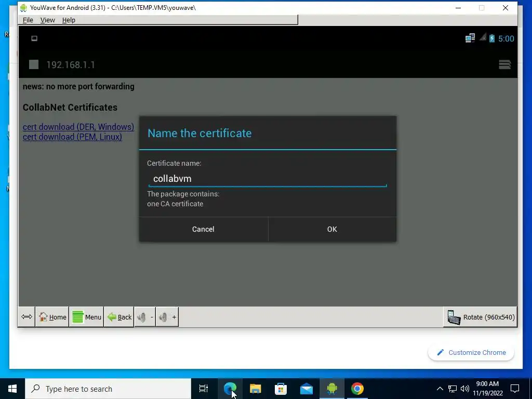Click the CollabNet Certificates heading
The width and height of the screenshot is (532, 399).
tap(70, 107)
